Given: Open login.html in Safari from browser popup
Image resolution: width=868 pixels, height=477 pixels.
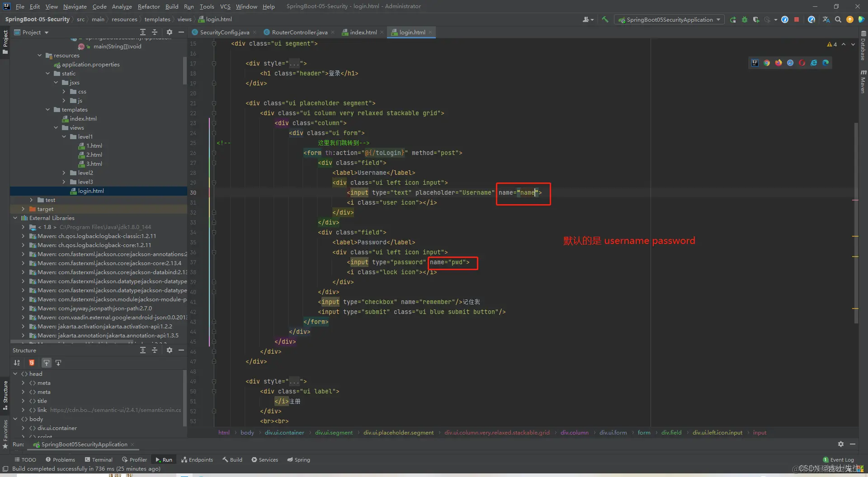Looking at the screenshot, I should tap(790, 63).
